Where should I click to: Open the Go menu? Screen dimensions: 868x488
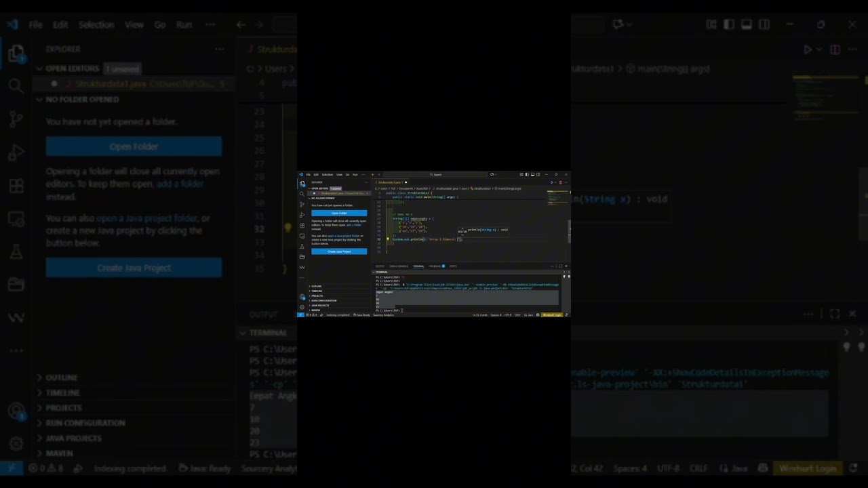347,175
